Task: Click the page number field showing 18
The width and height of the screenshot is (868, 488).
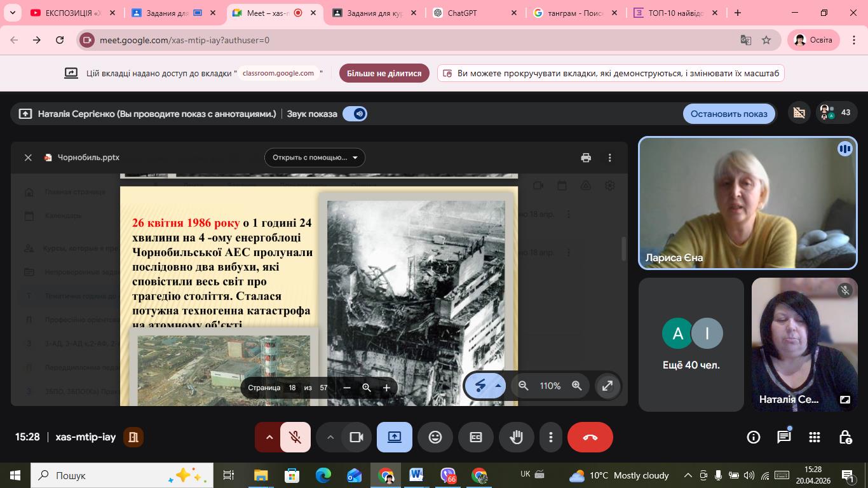Action: pos(292,388)
